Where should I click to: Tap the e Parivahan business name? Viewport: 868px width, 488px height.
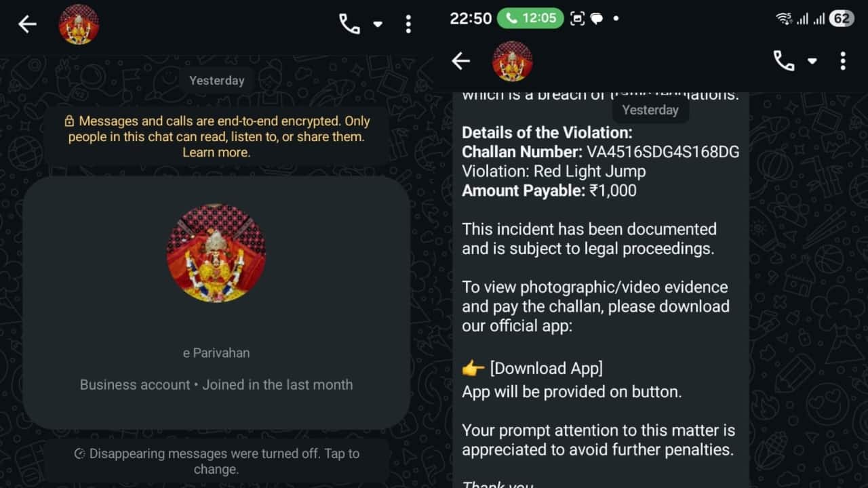pos(216,353)
